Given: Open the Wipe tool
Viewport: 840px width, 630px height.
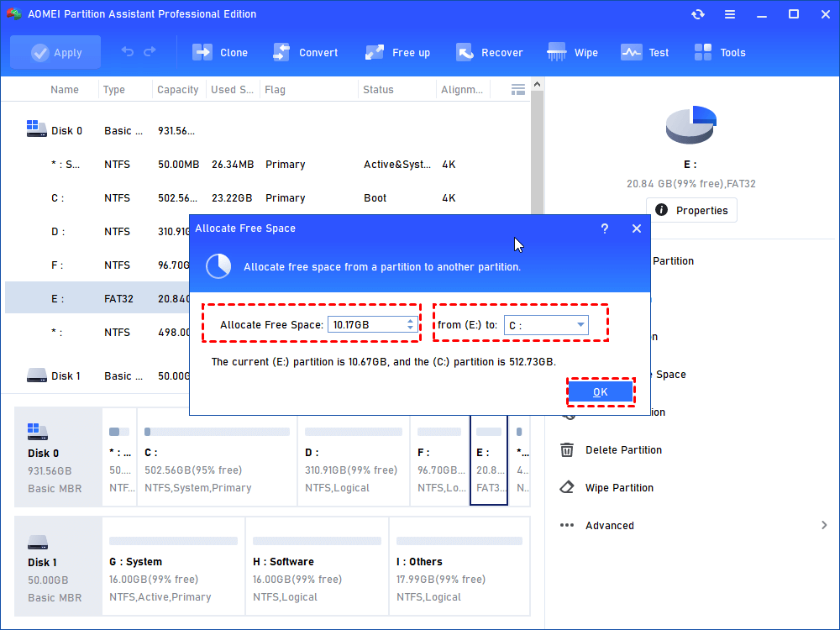Looking at the screenshot, I should [x=573, y=52].
